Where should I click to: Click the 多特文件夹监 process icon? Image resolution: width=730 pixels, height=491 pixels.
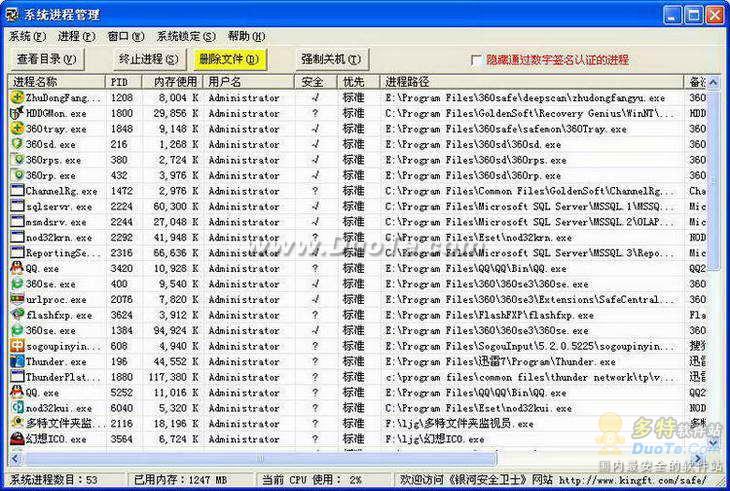pyautogui.click(x=17, y=423)
